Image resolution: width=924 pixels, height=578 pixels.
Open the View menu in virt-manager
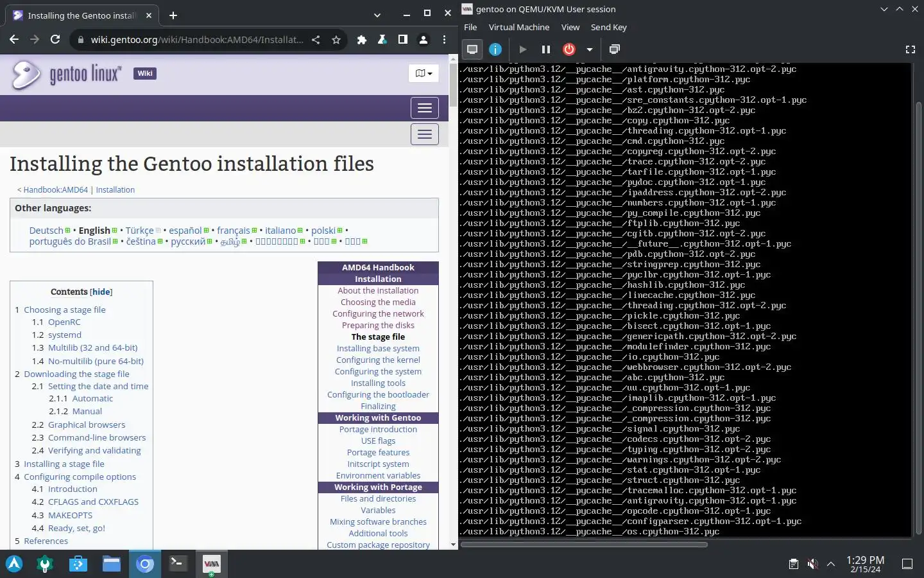(570, 27)
